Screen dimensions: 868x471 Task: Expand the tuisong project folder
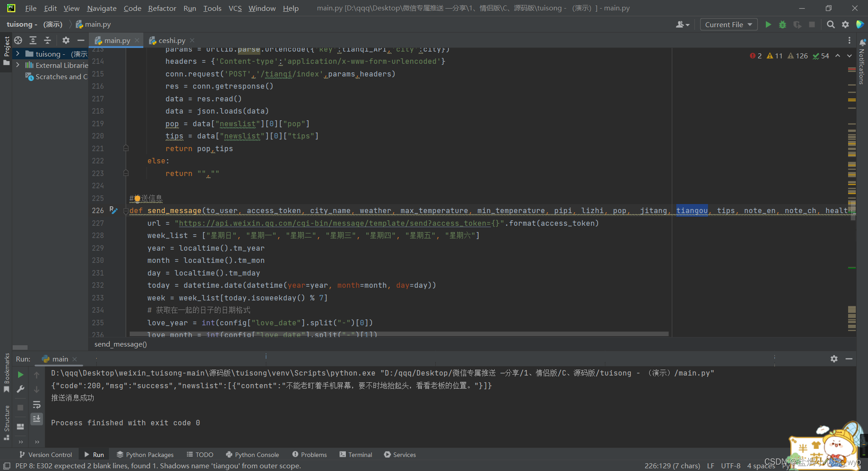[x=18, y=54]
